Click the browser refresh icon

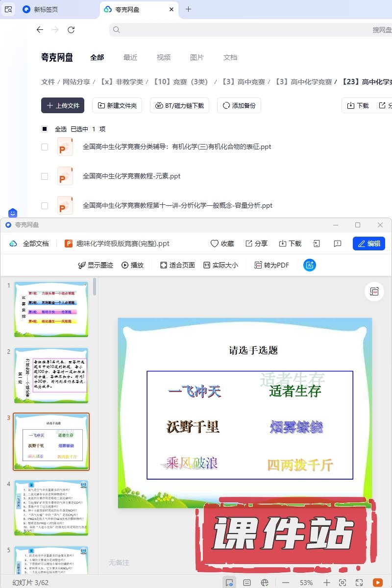[71, 30]
